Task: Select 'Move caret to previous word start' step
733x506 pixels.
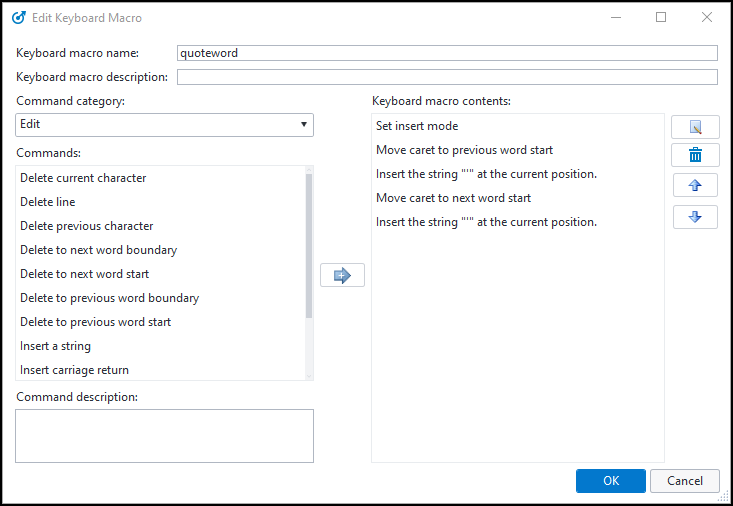Action: [464, 150]
